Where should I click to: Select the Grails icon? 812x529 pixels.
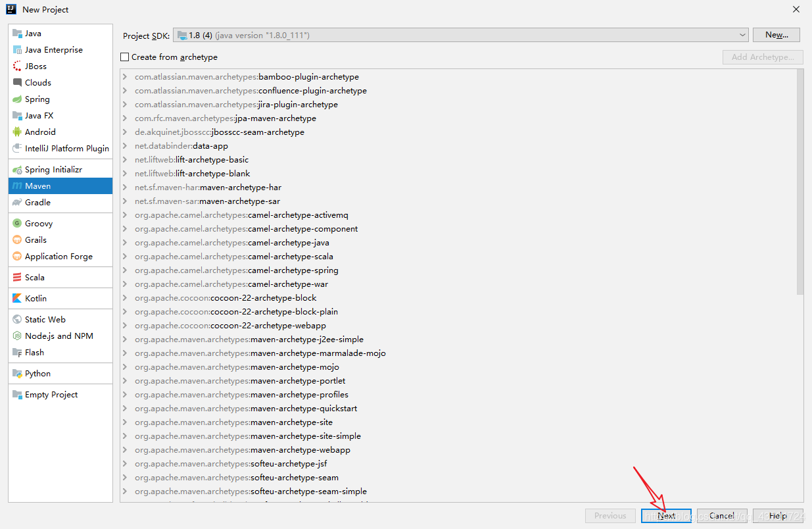[17, 240]
